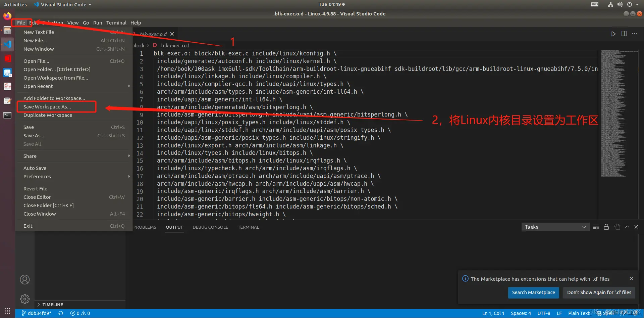Click Don't Show Again for '.d' files
The width and height of the screenshot is (644, 318).
[x=599, y=292]
